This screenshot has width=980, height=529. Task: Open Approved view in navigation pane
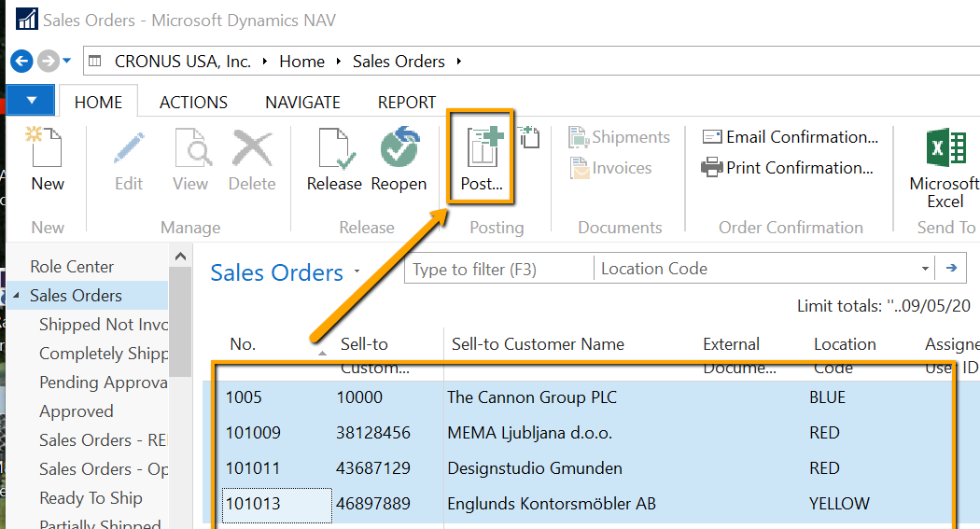(x=77, y=411)
